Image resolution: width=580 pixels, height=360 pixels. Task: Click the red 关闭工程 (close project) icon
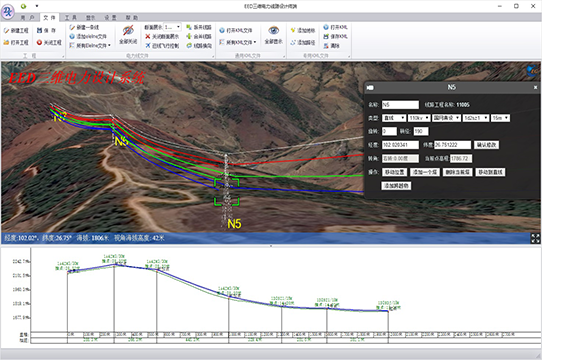(x=39, y=43)
